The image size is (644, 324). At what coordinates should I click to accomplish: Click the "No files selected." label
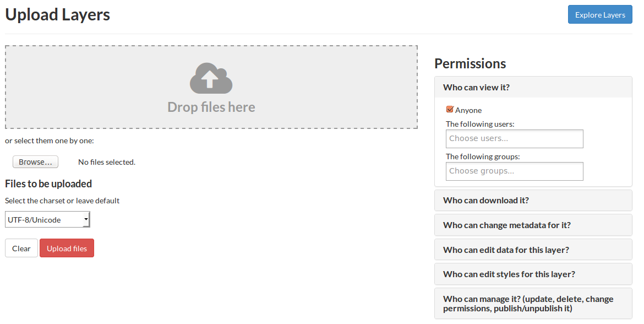coord(107,162)
